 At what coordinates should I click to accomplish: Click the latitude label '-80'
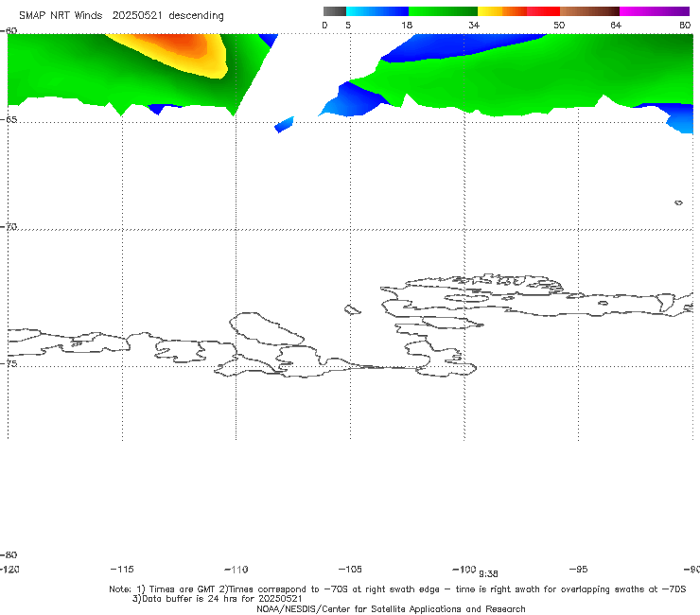pos(9,555)
